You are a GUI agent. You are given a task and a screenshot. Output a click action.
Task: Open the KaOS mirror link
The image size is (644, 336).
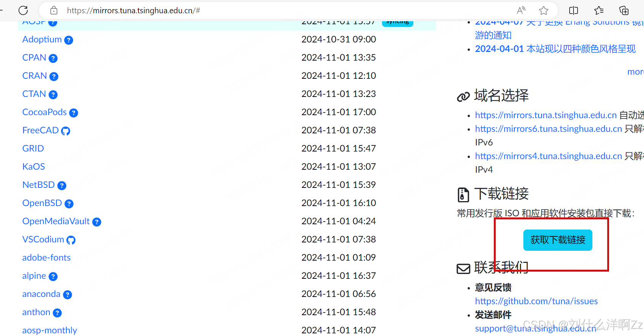[x=34, y=167]
